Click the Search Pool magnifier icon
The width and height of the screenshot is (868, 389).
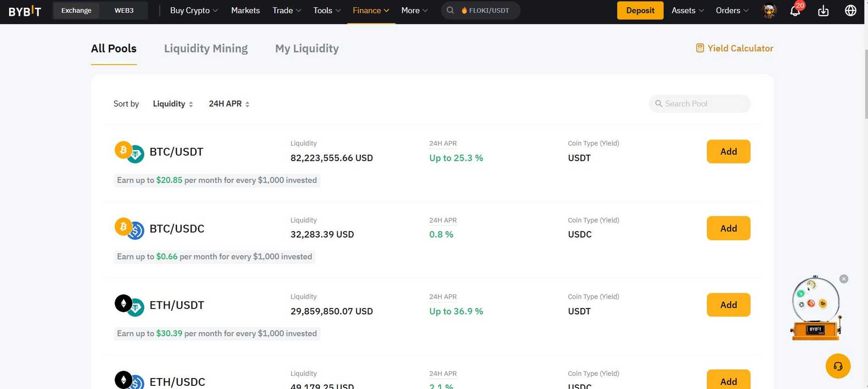[x=659, y=103]
